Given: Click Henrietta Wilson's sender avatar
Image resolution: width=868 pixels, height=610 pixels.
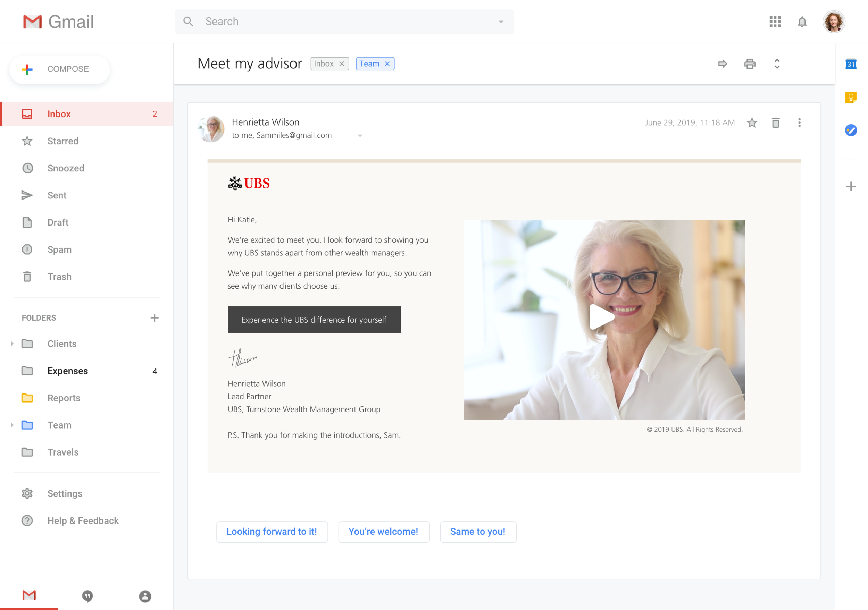Looking at the screenshot, I should click(x=211, y=129).
